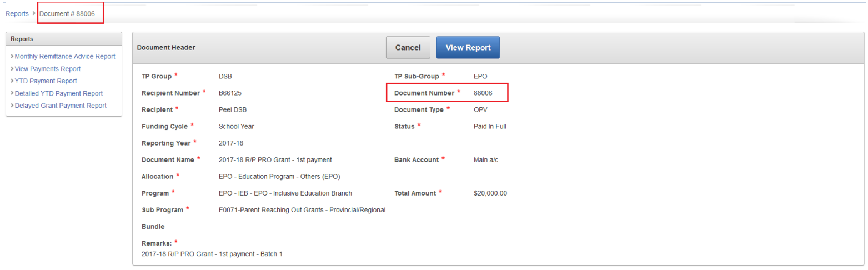Click the breadcrumb separator arrow after Reports

pyautogui.click(x=34, y=13)
